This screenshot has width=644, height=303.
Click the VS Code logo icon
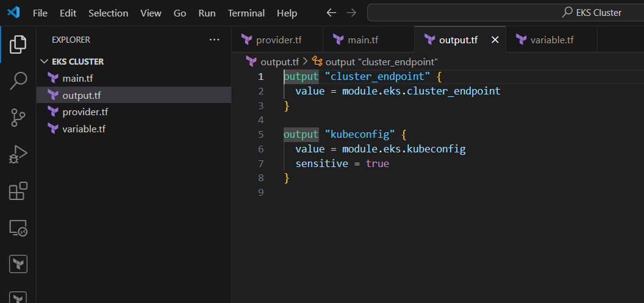(x=13, y=13)
